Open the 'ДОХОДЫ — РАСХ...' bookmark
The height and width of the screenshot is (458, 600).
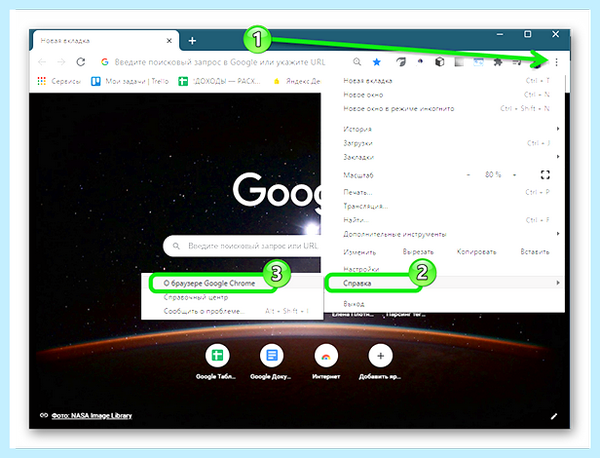220,81
